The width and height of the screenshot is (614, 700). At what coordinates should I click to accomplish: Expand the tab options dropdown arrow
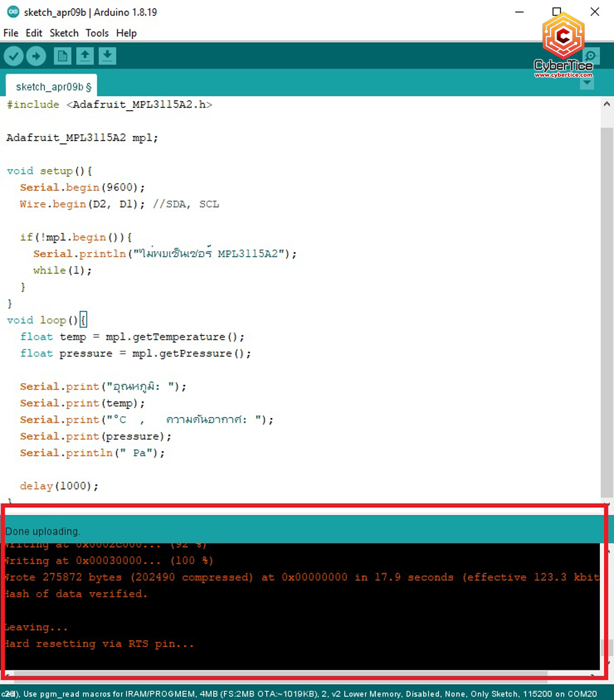(587, 83)
